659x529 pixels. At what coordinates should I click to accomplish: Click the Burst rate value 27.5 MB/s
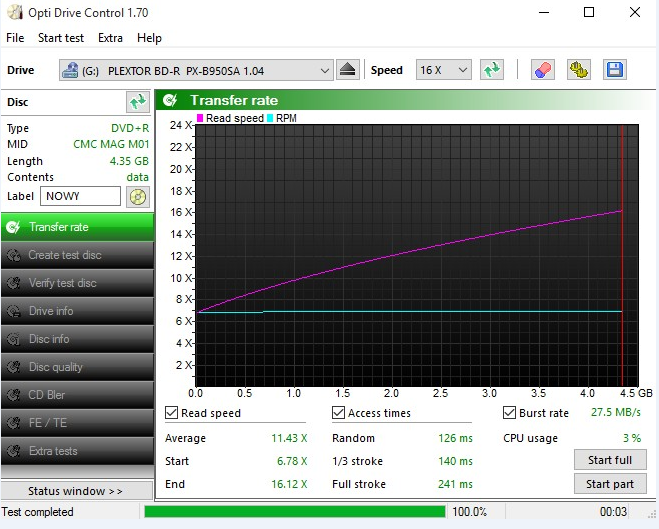(616, 412)
